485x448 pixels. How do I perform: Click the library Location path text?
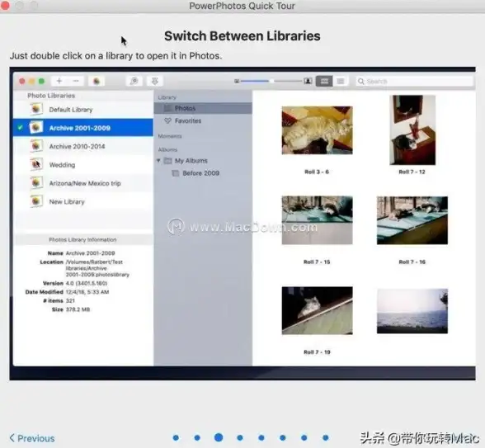click(x=97, y=268)
